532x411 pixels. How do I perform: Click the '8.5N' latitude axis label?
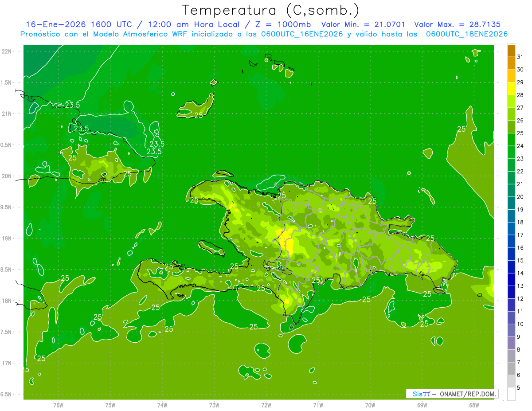tap(6, 270)
